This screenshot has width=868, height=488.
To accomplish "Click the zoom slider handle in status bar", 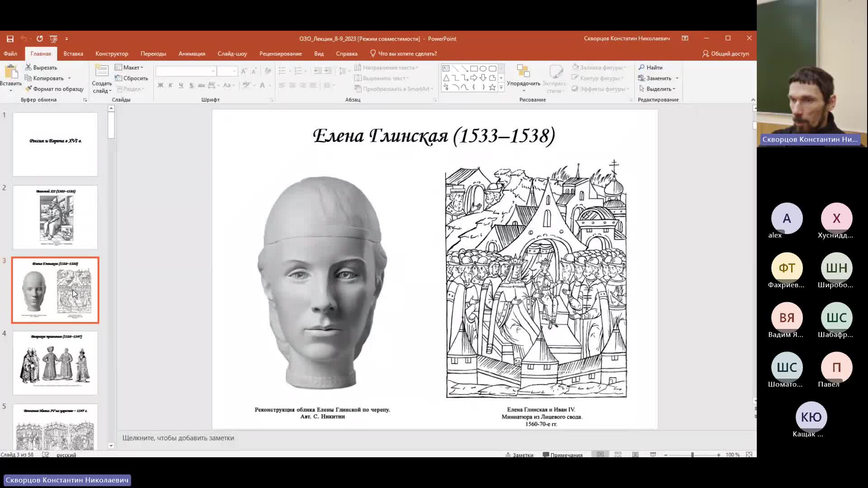I will [692, 455].
